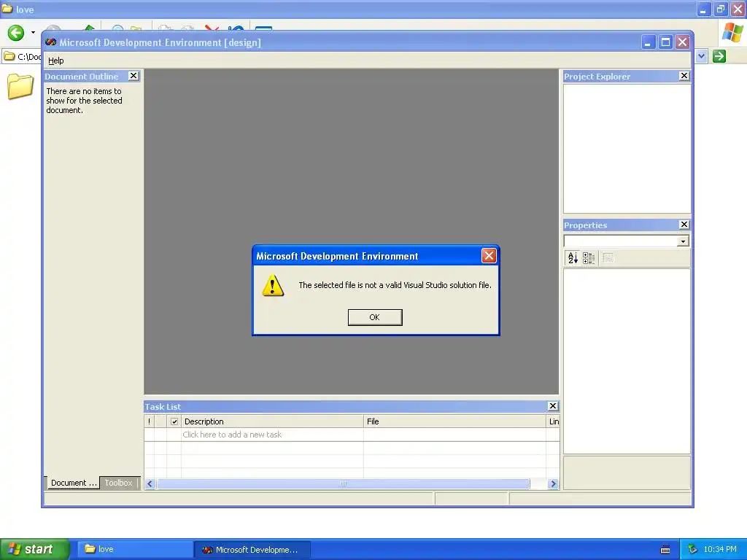Click the priority exclamation column header
The width and height of the screenshot is (747, 560).
pyautogui.click(x=149, y=421)
